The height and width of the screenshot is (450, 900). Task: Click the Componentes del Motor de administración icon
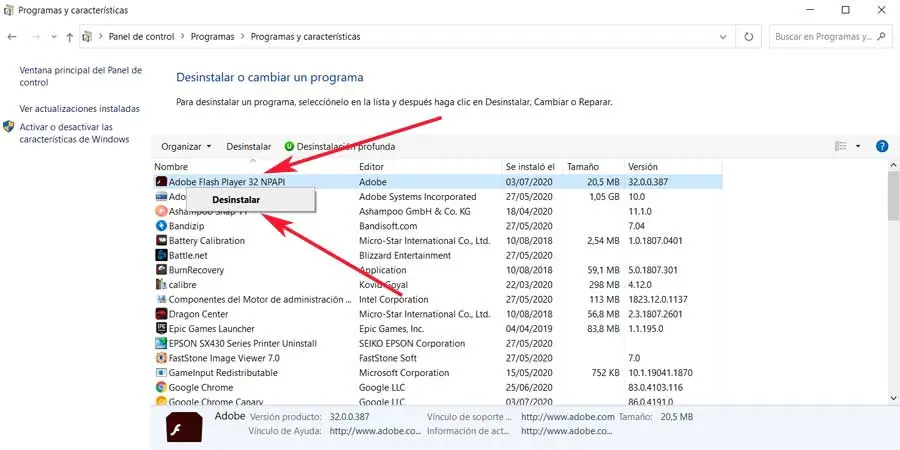pos(161,300)
